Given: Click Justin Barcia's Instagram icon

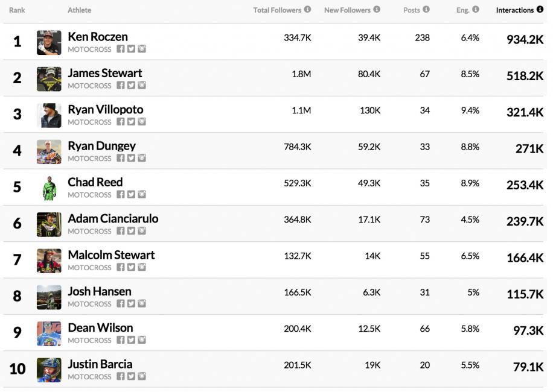Looking at the screenshot, I should click(141, 376).
